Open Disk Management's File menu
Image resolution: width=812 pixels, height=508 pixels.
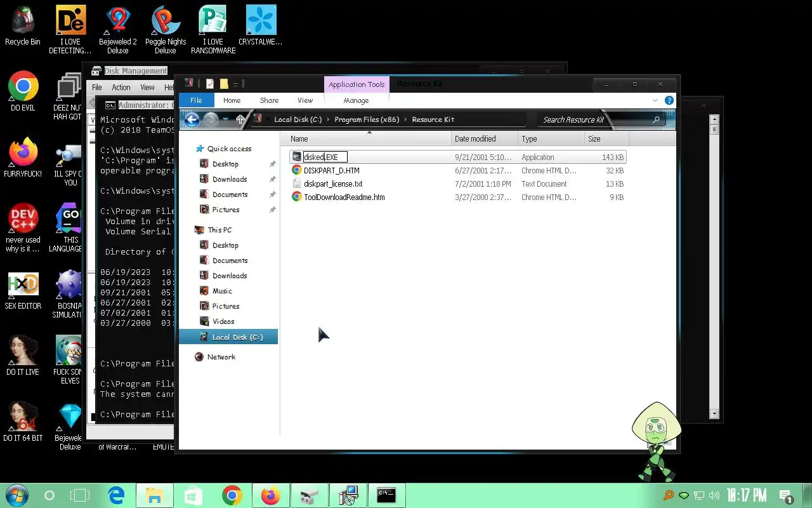(x=96, y=88)
